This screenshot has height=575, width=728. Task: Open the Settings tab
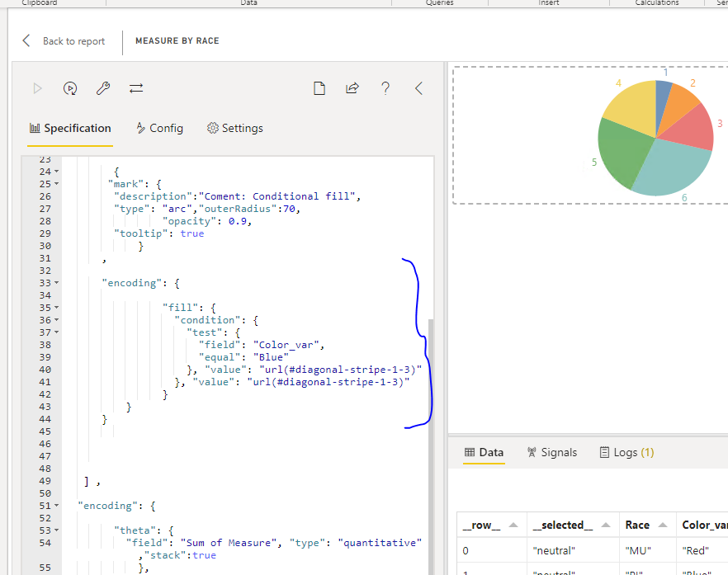[235, 128]
